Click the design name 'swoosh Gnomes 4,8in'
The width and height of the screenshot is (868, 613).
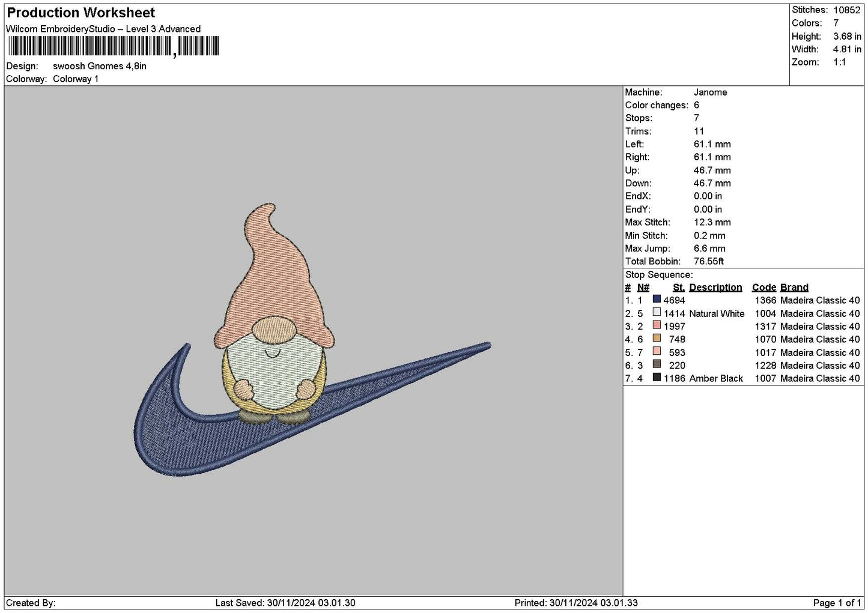[100, 66]
